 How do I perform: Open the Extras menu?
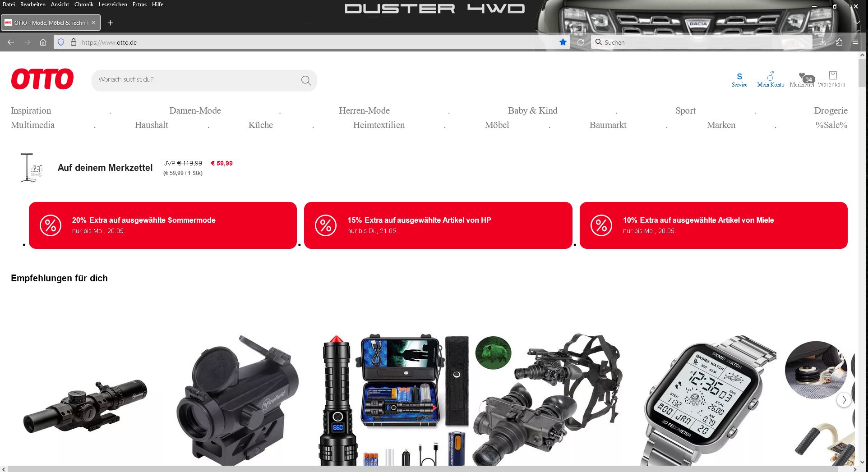139,5
